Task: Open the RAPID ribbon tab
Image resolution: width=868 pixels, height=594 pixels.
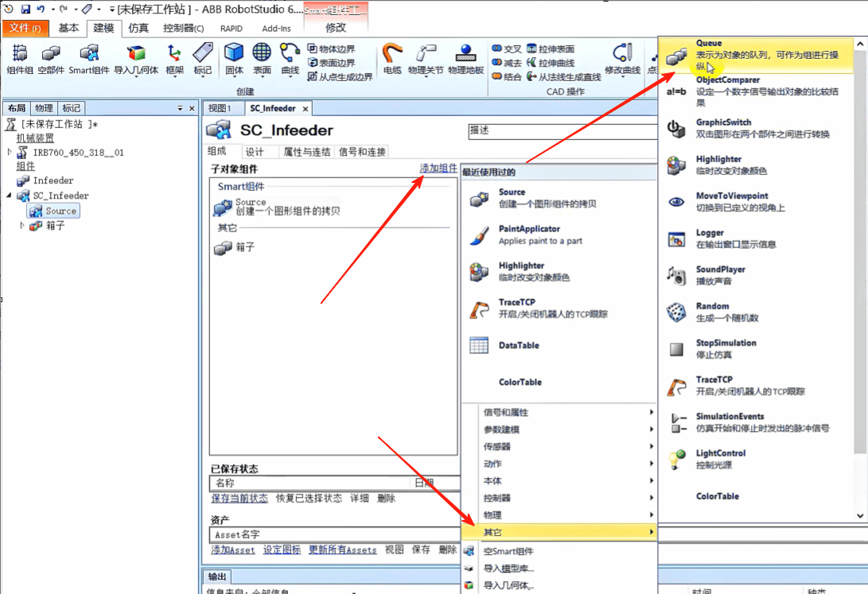Action: [232, 28]
